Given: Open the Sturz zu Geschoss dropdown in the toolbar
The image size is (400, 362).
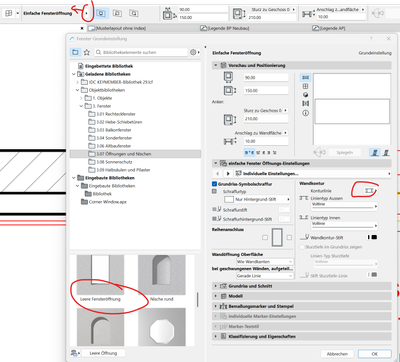Looking at the screenshot, I should (294, 10).
